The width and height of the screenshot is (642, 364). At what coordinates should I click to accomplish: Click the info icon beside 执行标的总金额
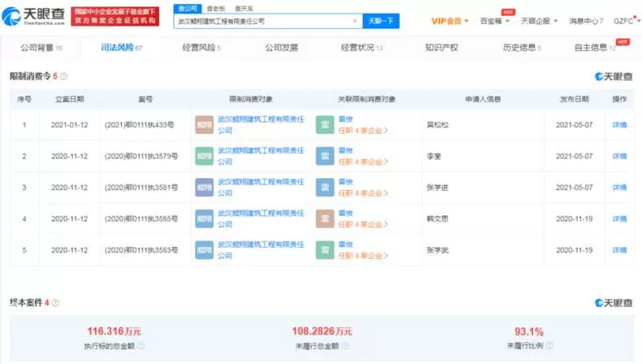[141, 346]
